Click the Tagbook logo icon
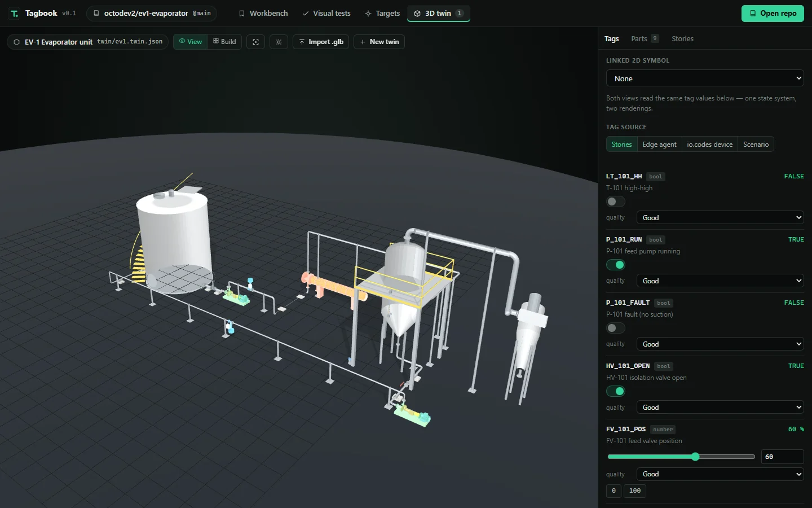 (14, 14)
